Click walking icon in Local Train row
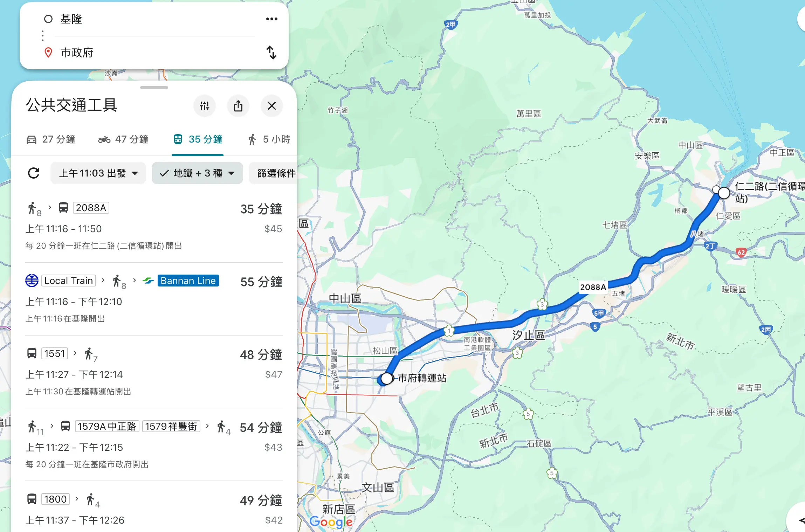 point(117,281)
